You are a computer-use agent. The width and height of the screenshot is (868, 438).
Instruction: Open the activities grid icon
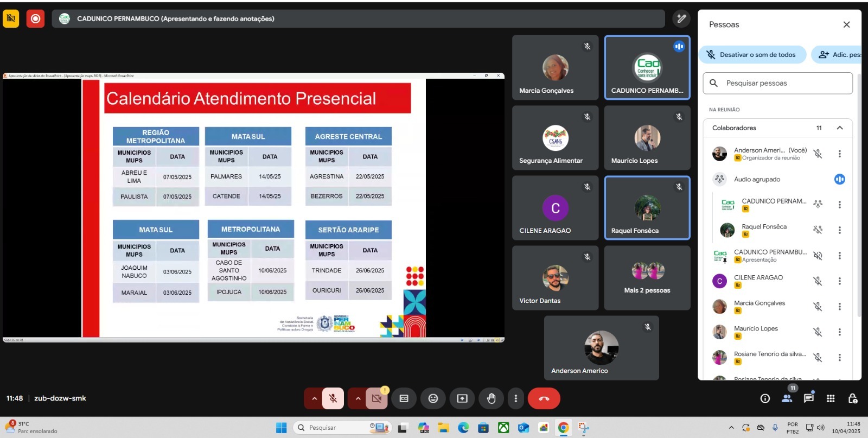click(831, 398)
